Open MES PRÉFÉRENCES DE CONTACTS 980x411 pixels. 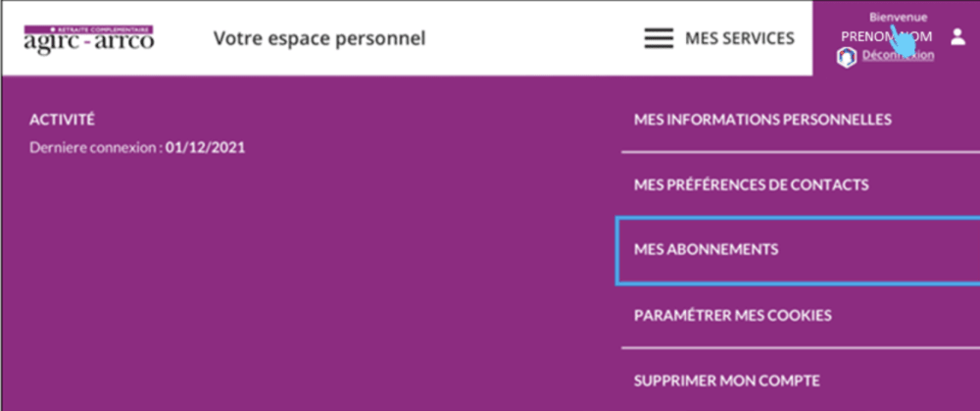click(752, 184)
